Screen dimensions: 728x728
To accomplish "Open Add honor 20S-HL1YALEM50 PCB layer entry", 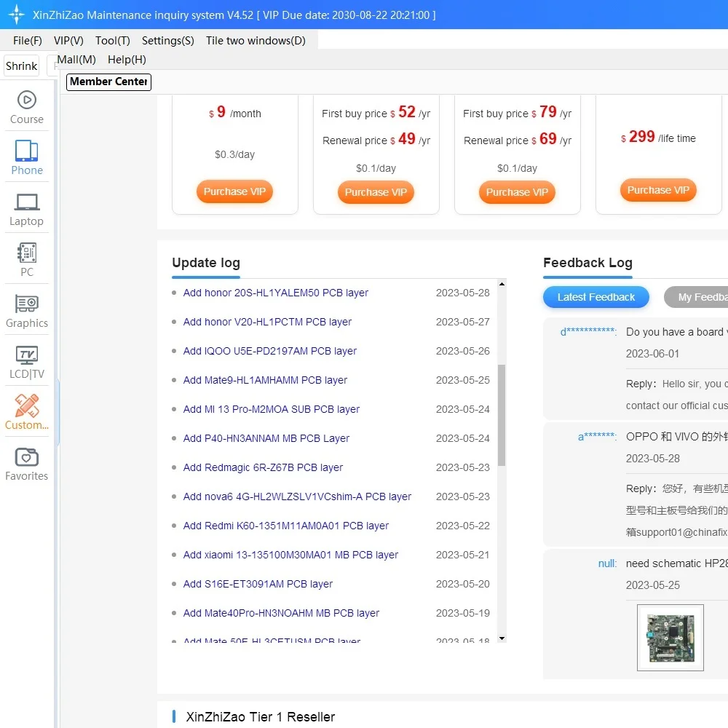I will [x=276, y=293].
